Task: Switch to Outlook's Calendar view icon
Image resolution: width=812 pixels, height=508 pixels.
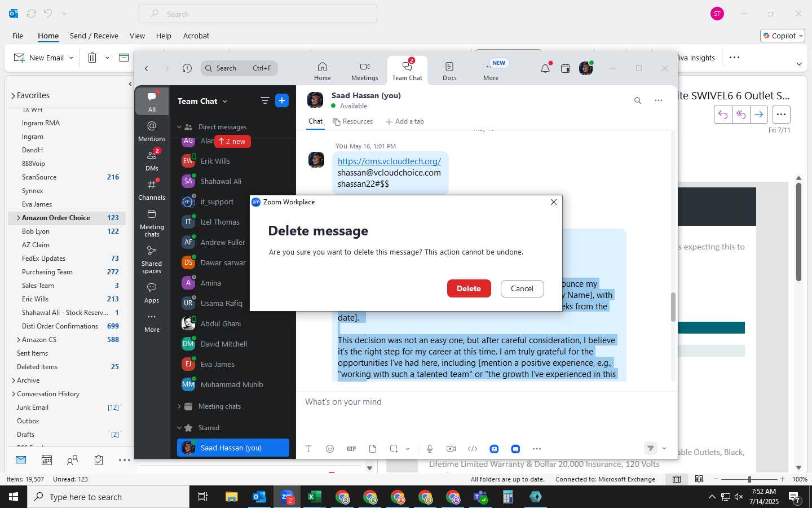Action: [47, 460]
